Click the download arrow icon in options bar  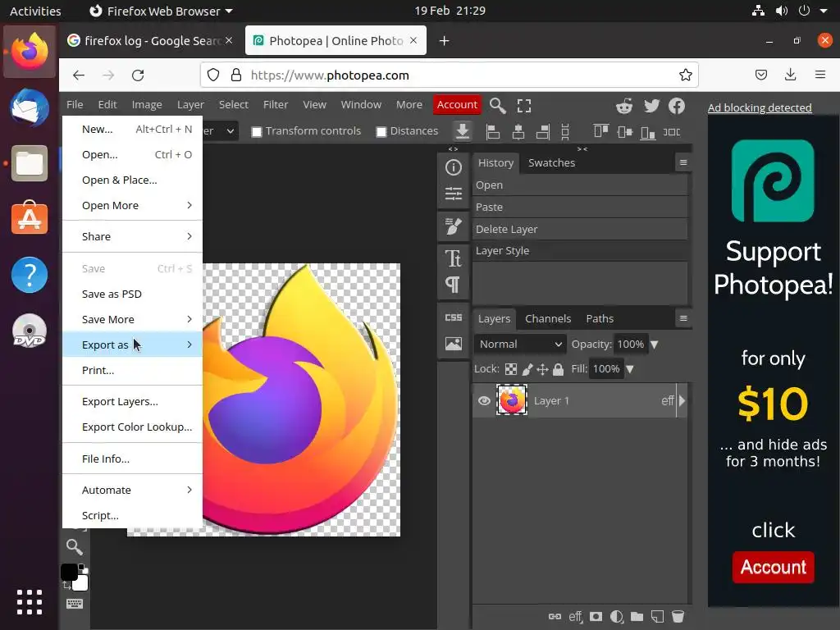coord(463,131)
